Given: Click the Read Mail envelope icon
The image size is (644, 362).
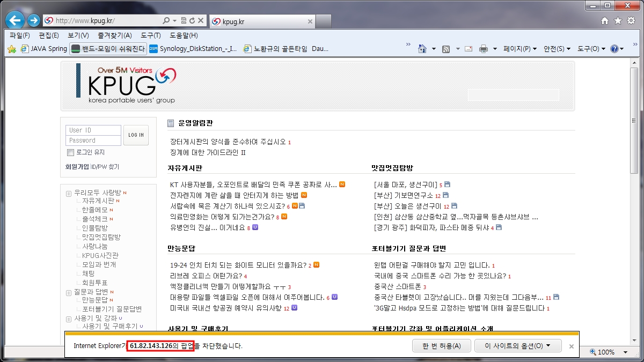Looking at the screenshot, I should pos(469,49).
